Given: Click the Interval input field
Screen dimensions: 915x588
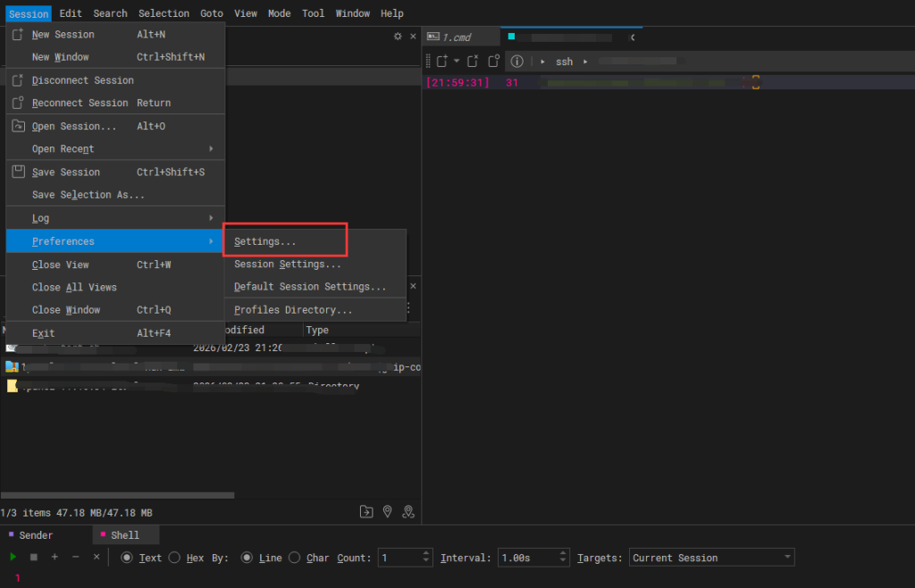Looking at the screenshot, I should click(x=525, y=558).
